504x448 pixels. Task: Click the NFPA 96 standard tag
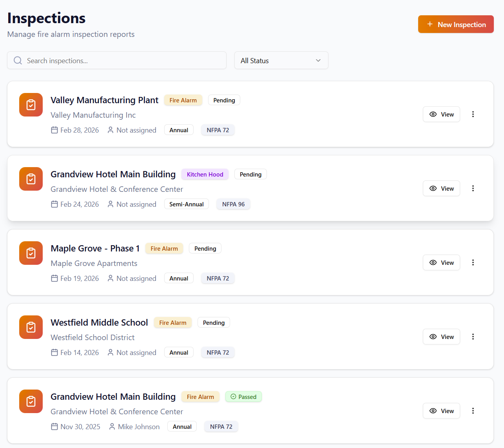[234, 204]
